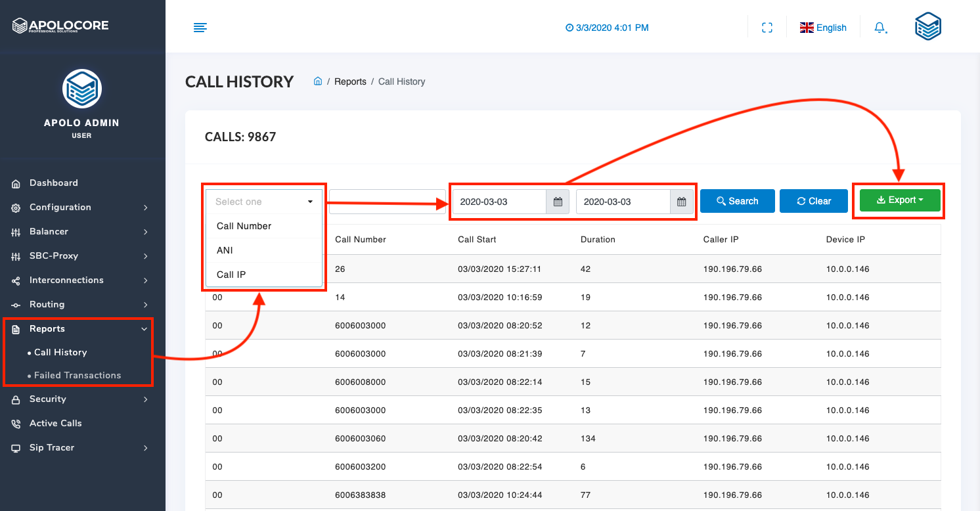
Task: Open calendar picker for end date
Action: 681,202
